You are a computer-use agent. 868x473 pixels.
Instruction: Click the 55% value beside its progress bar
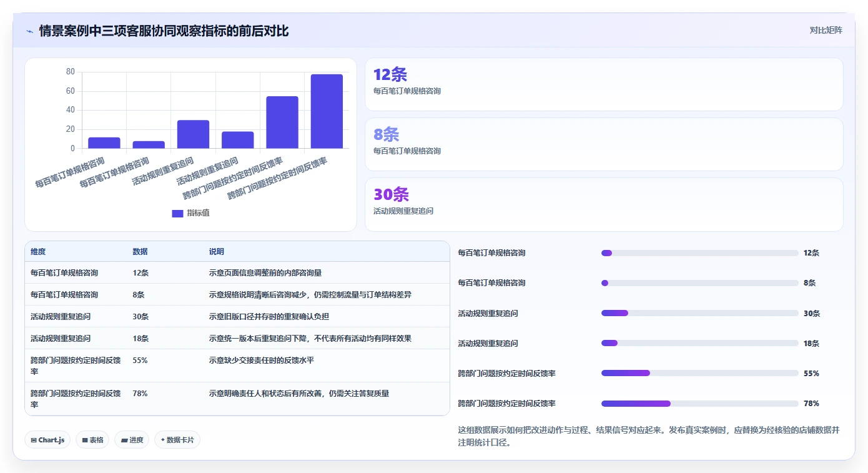pyautogui.click(x=811, y=374)
